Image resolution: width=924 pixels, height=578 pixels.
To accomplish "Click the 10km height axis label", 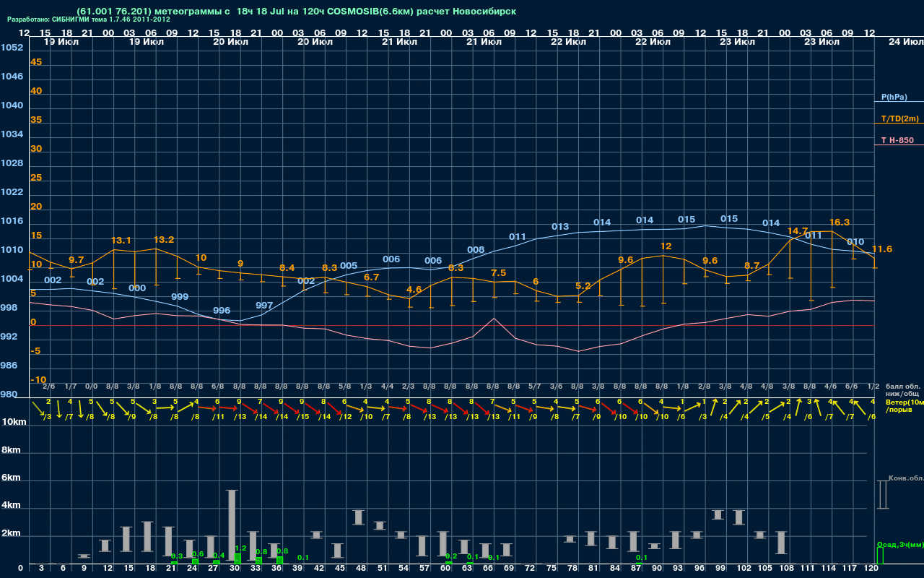I will pyautogui.click(x=12, y=421).
